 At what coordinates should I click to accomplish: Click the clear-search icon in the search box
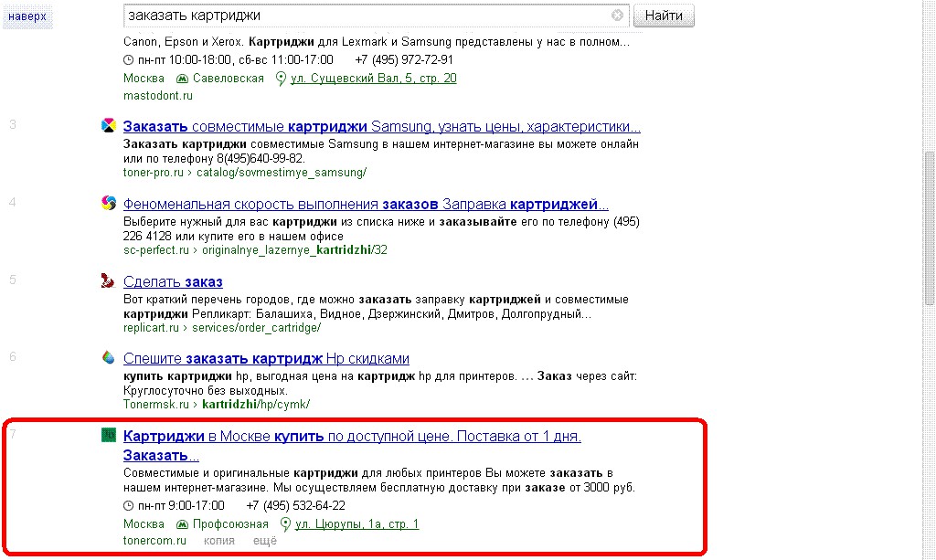(x=617, y=16)
